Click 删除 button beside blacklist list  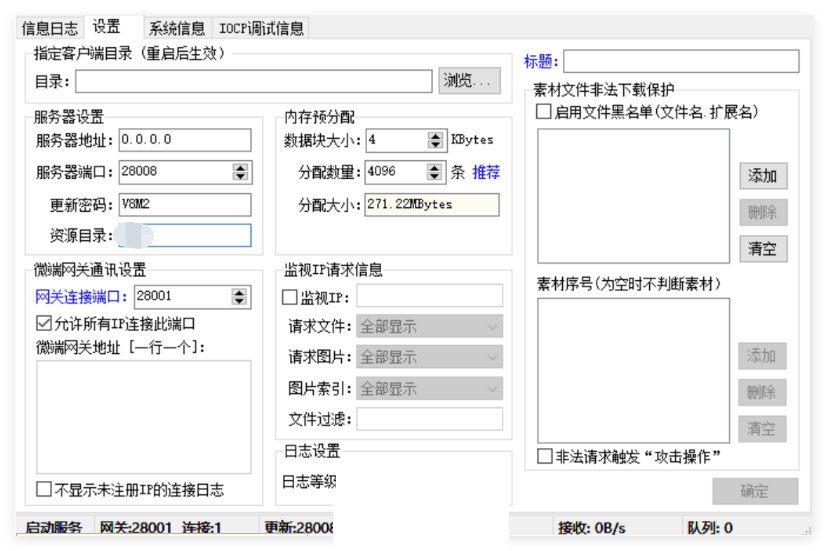tap(763, 212)
